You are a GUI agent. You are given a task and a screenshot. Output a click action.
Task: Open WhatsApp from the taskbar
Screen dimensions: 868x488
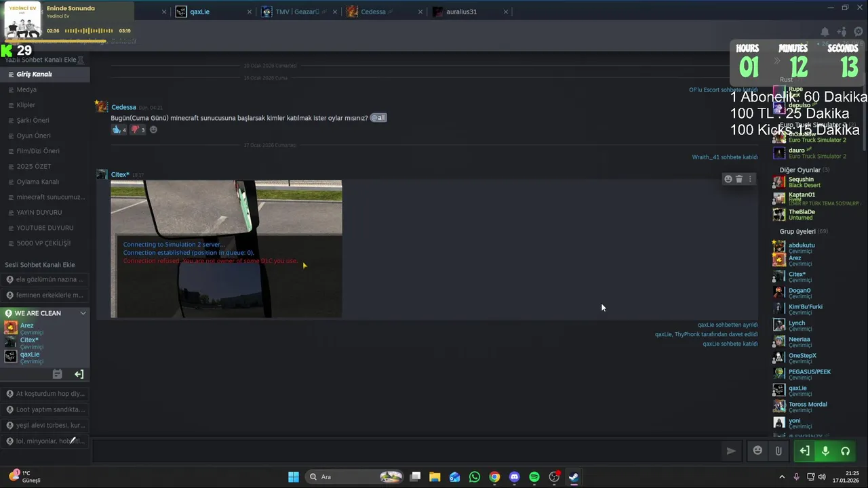point(475,476)
